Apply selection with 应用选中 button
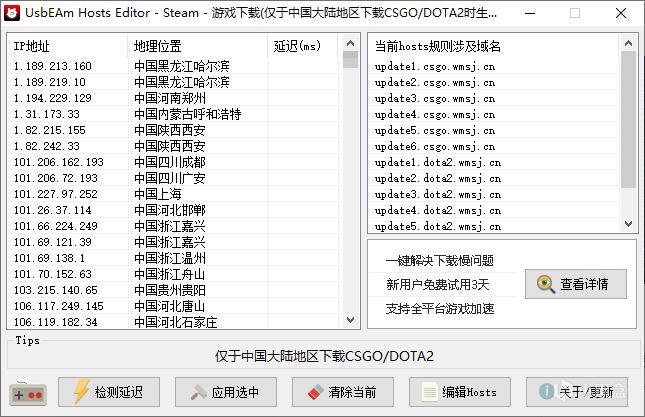This screenshot has width=645, height=417. [226, 392]
